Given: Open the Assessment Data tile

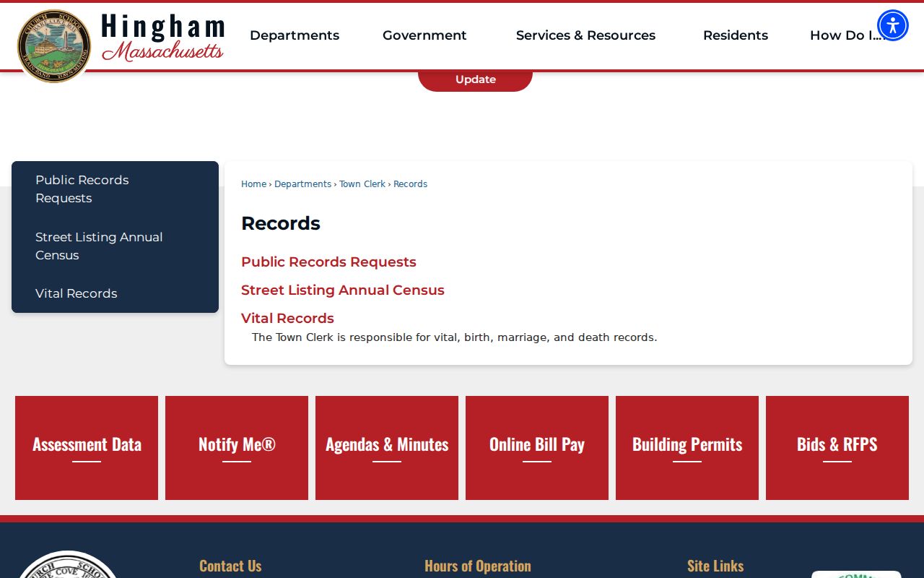Looking at the screenshot, I should 87,448.
